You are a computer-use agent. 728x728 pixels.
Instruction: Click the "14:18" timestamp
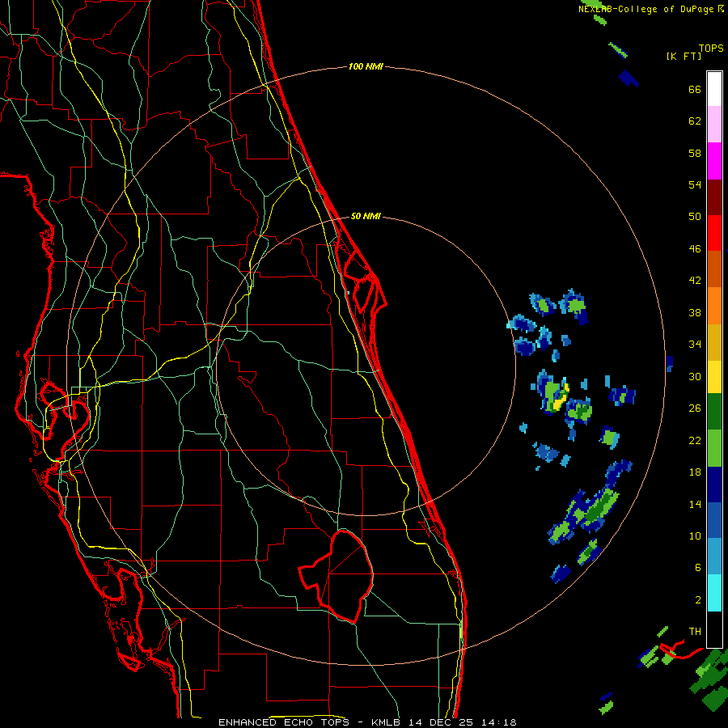498,722
